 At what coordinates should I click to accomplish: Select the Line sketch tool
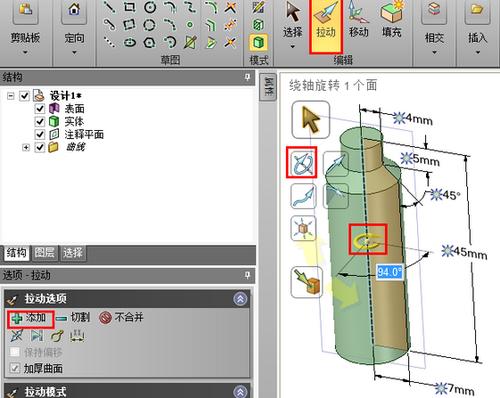coord(109,7)
